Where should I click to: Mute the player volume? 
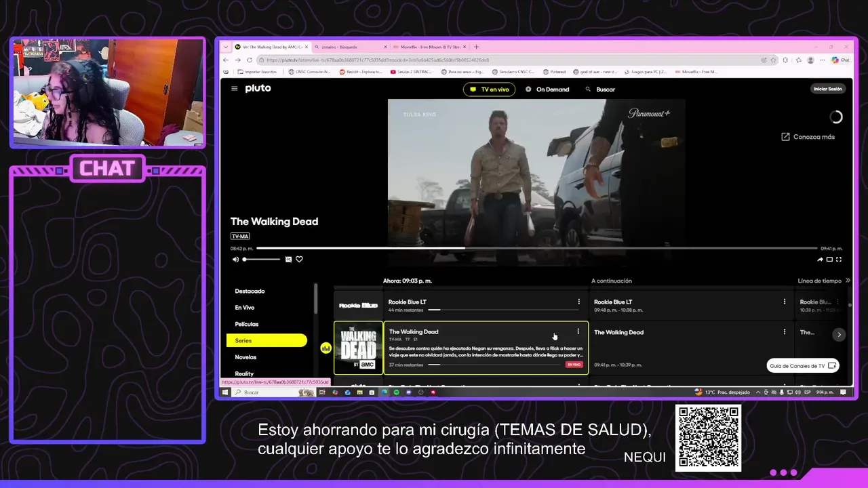(x=235, y=260)
